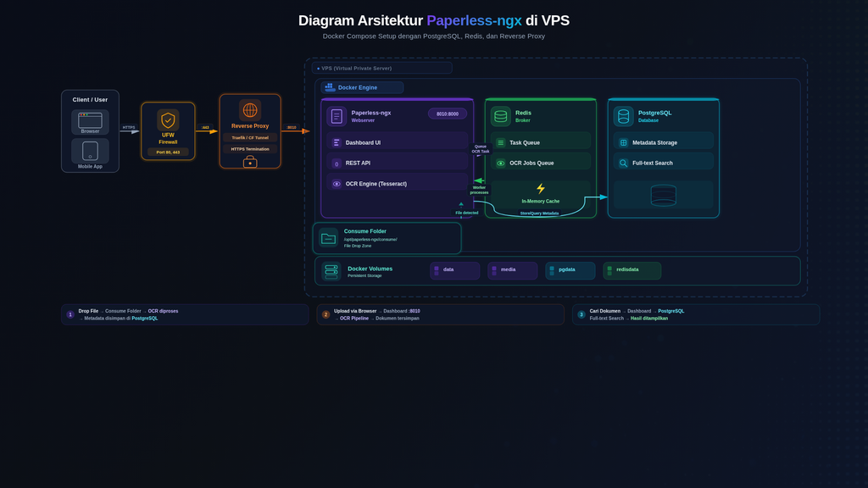Click the Metadata Storage grid icon

coord(623,142)
